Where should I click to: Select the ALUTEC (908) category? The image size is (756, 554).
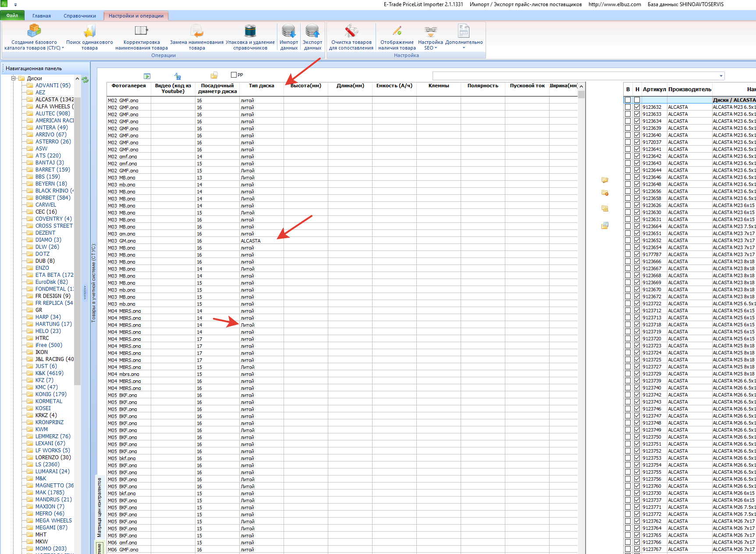click(53, 114)
